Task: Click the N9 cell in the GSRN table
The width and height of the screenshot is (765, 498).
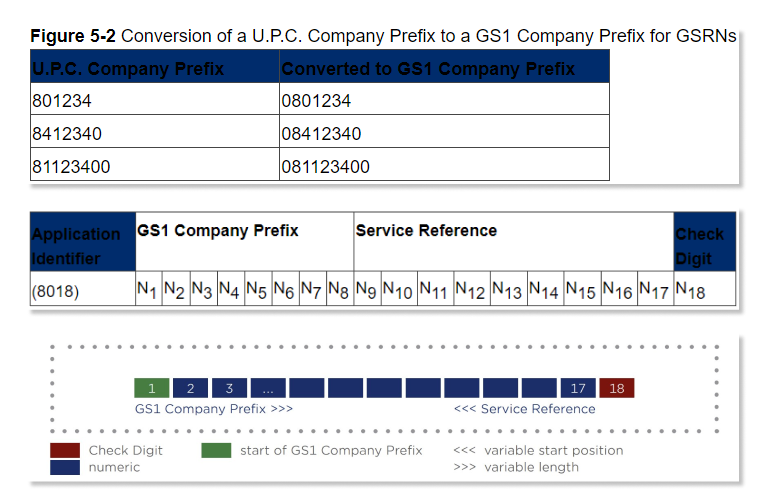Action: [366, 290]
